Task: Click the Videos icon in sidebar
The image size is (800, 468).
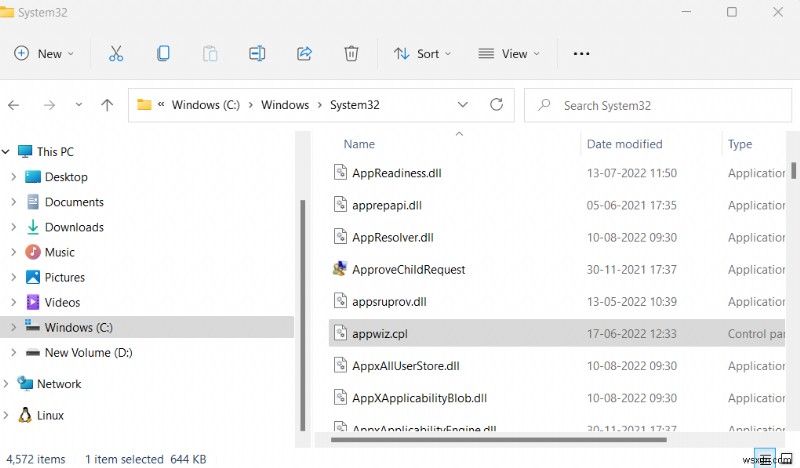Action: click(x=33, y=302)
